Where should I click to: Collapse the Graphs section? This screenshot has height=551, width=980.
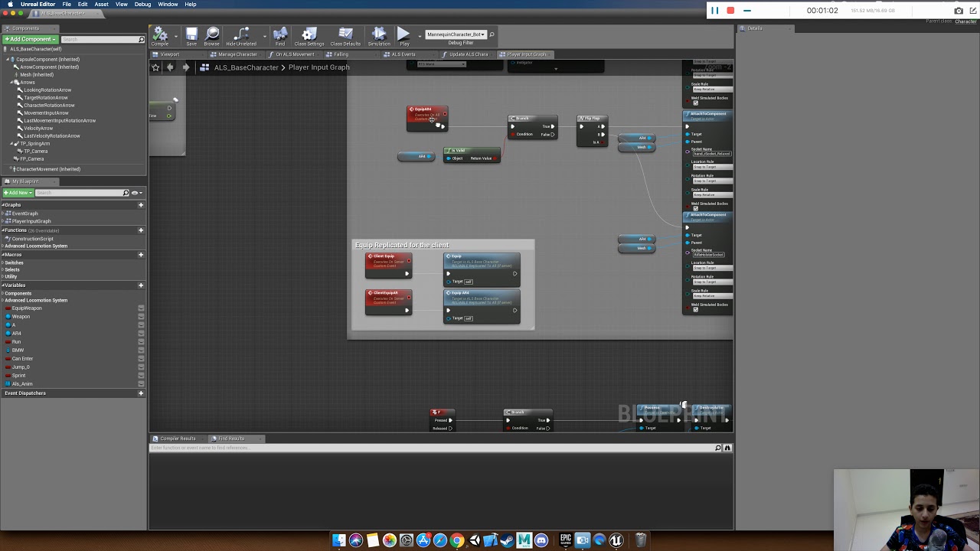4,205
